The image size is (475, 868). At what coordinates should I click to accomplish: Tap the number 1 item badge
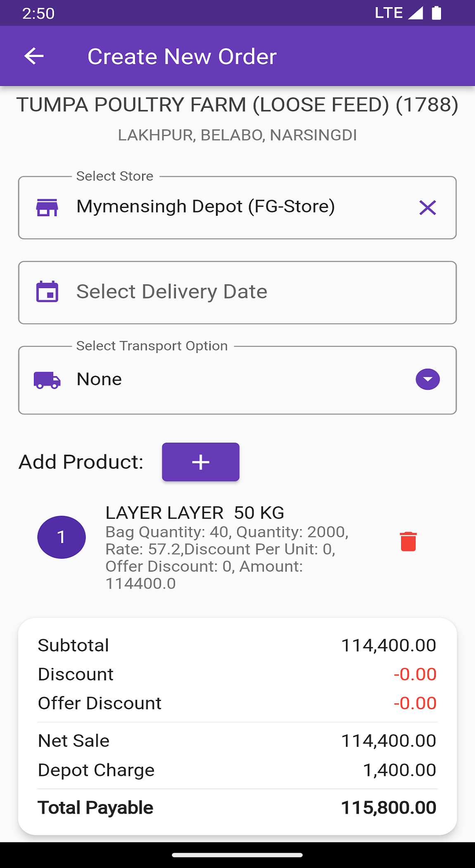pos(62,537)
